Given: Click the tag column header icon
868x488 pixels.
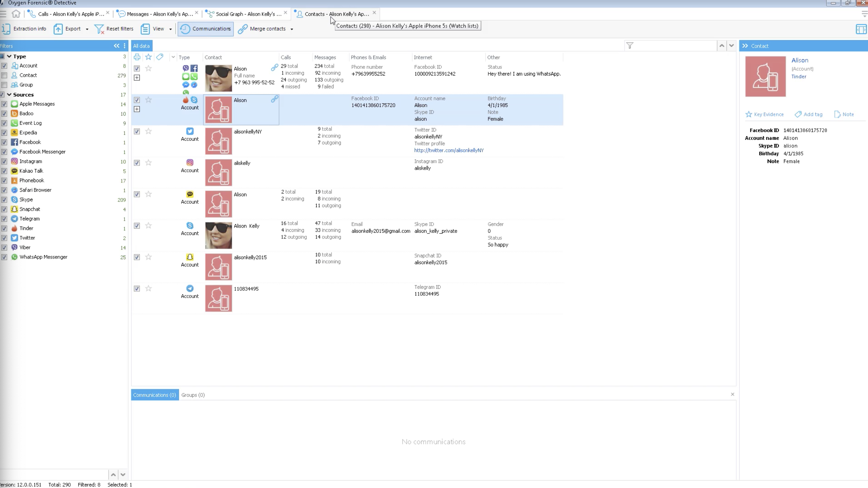Looking at the screenshot, I should (x=160, y=57).
